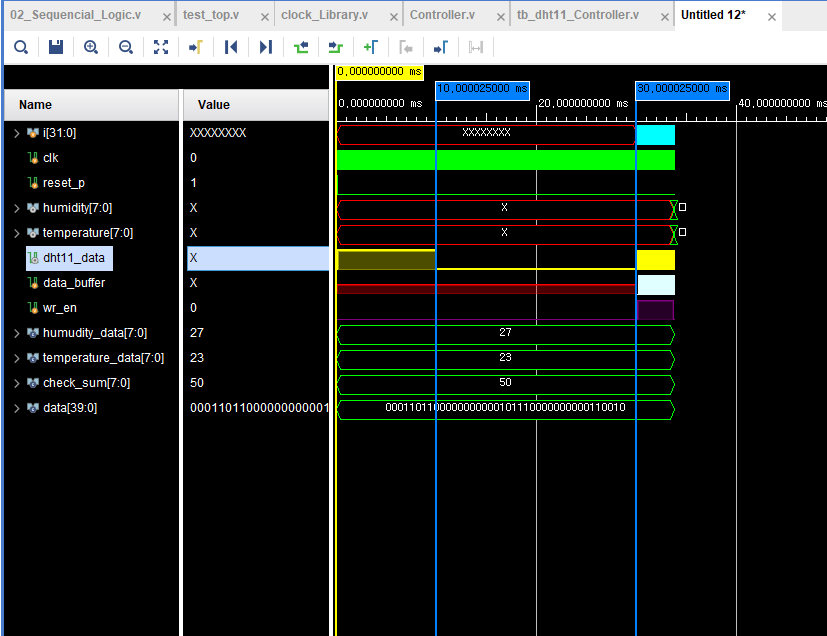The height and width of the screenshot is (636, 827).
Task: Select the Zoom Out tool
Action: pyautogui.click(x=124, y=47)
